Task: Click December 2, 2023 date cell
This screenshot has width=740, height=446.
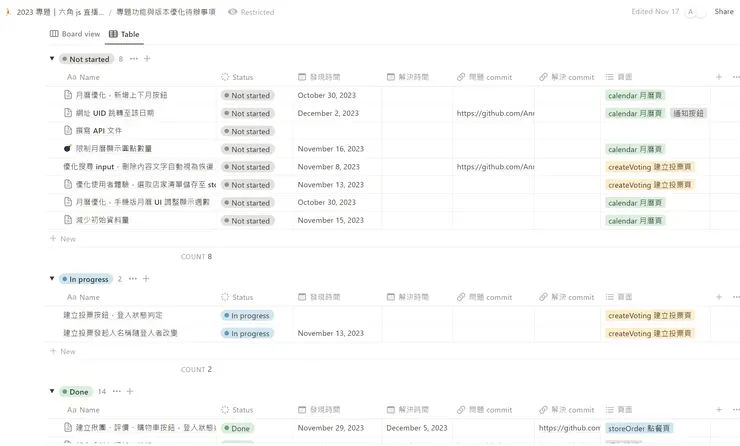Action: [328, 113]
